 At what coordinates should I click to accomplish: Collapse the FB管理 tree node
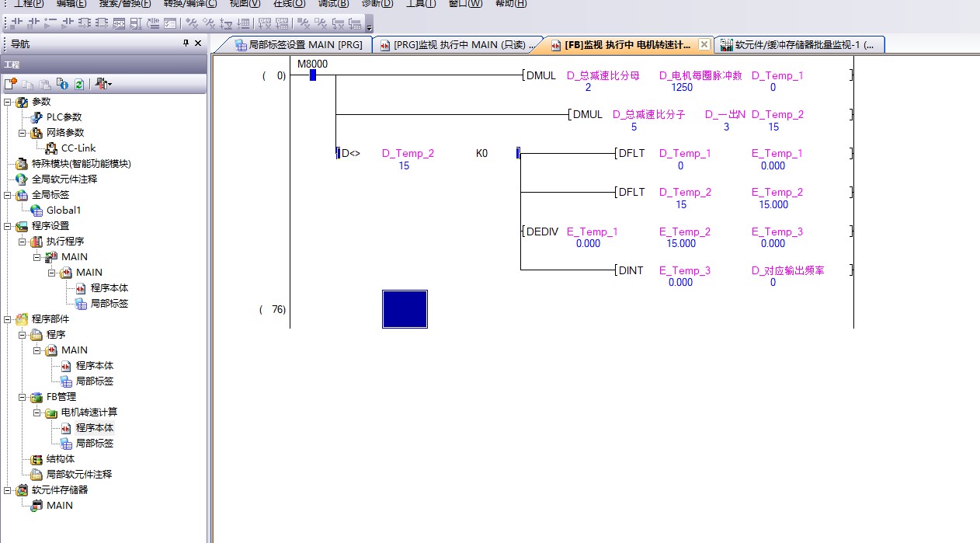pyautogui.click(x=23, y=397)
